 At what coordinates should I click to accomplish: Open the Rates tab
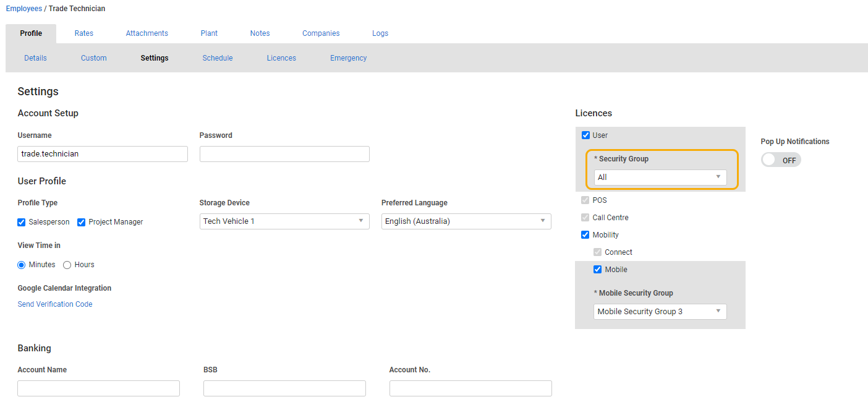pos(84,33)
